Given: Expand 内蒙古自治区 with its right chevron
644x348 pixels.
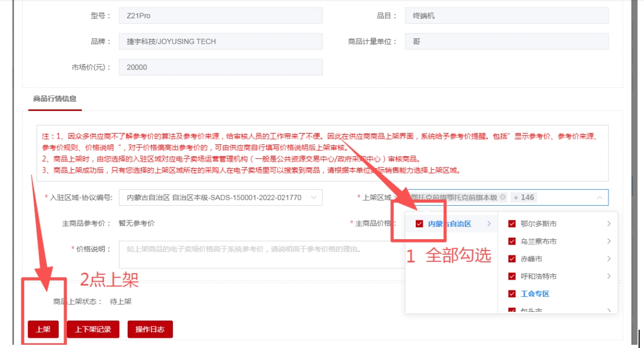Looking at the screenshot, I should pyautogui.click(x=489, y=224).
